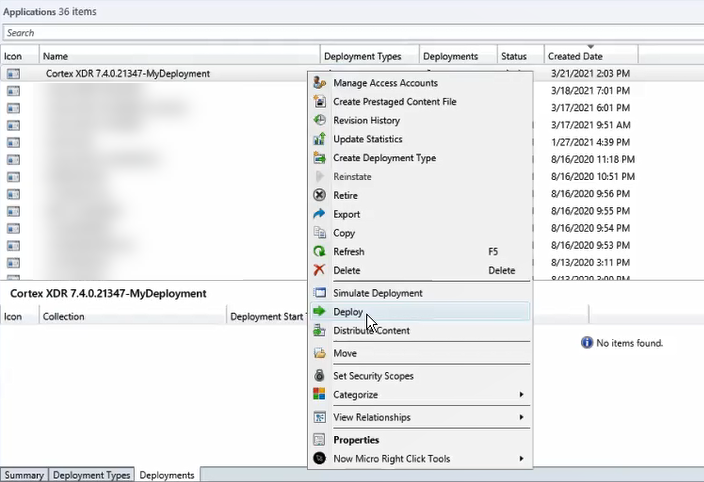Screen dimensions: 704x482
Task: Expand Now Micro Right Click Tools submenu arrow
Action: click(x=521, y=459)
